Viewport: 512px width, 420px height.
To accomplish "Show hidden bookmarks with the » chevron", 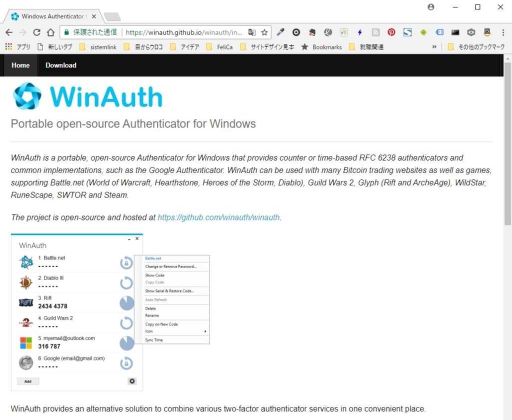I will coord(434,47).
